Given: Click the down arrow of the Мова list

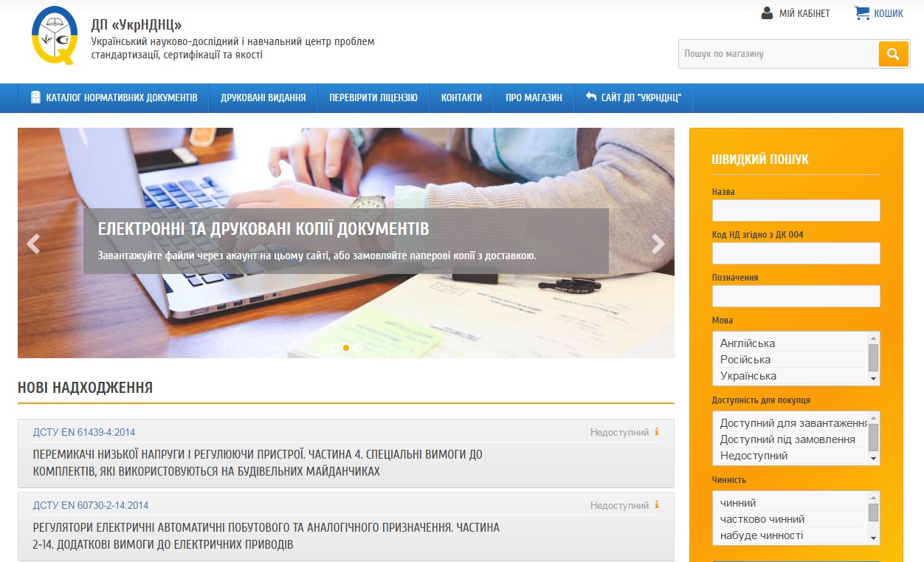Looking at the screenshot, I should [x=874, y=380].
